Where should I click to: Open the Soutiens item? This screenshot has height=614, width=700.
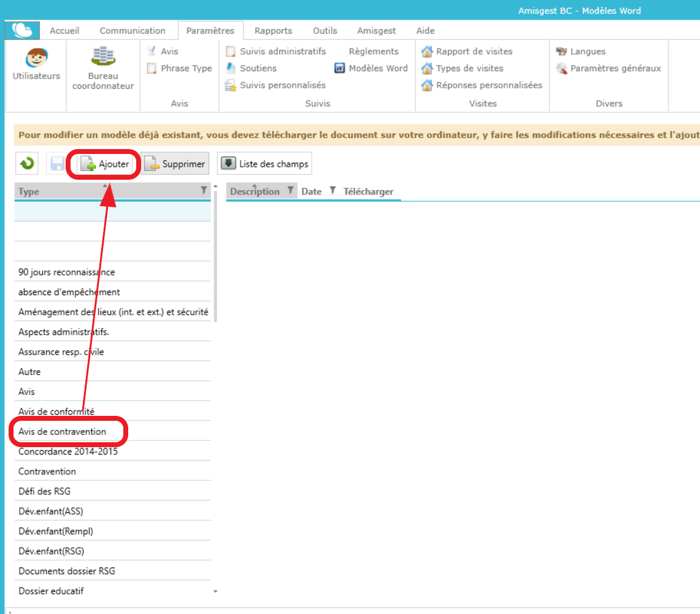coord(252,68)
